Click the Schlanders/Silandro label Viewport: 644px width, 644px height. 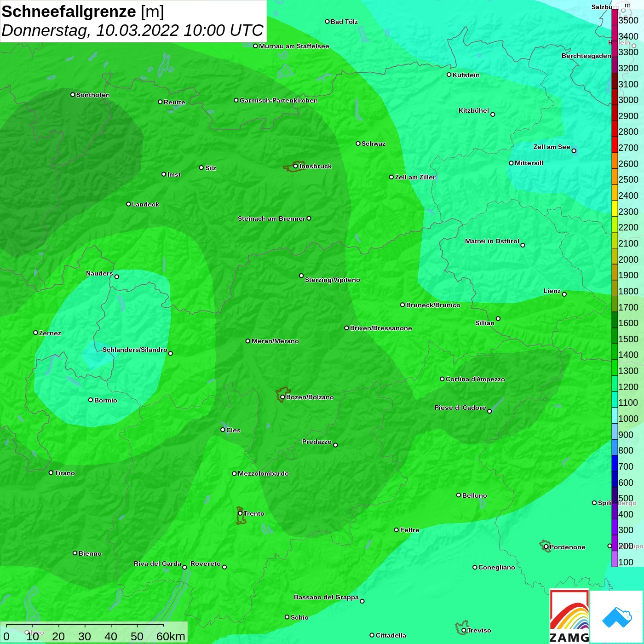click(x=135, y=350)
